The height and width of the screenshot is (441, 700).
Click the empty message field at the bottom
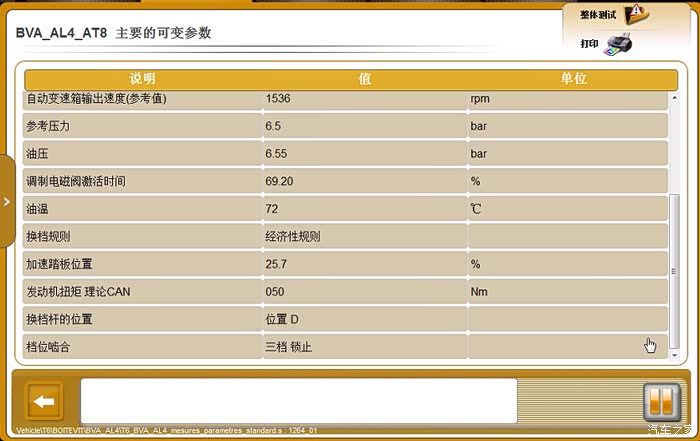(298, 401)
